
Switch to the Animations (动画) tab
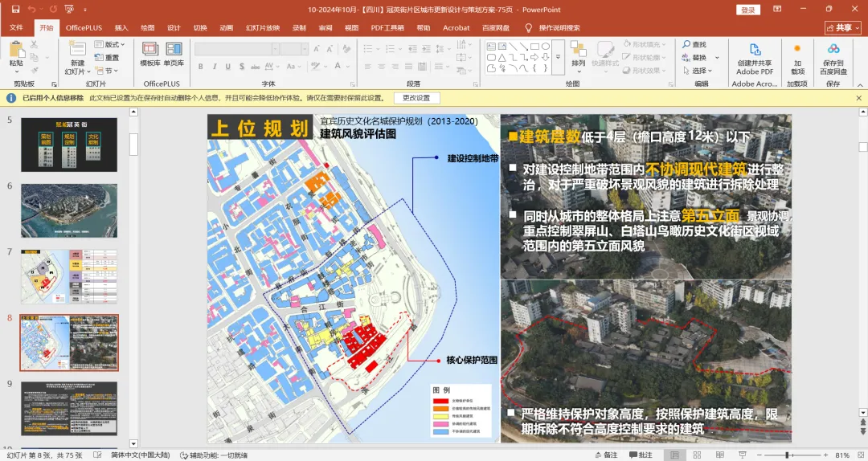coord(226,27)
